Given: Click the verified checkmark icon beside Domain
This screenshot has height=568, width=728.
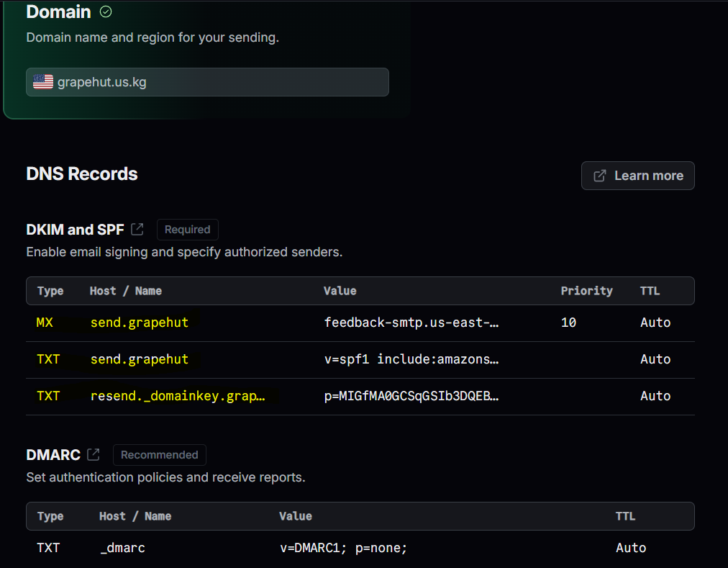Looking at the screenshot, I should point(106,12).
